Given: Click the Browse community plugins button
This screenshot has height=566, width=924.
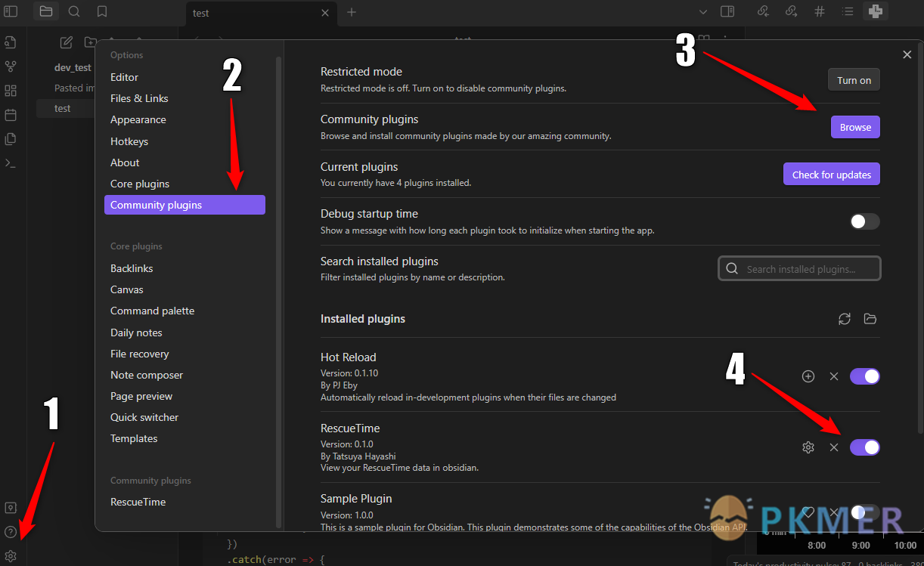Looking at the screenshot, I should pos(855,127).
